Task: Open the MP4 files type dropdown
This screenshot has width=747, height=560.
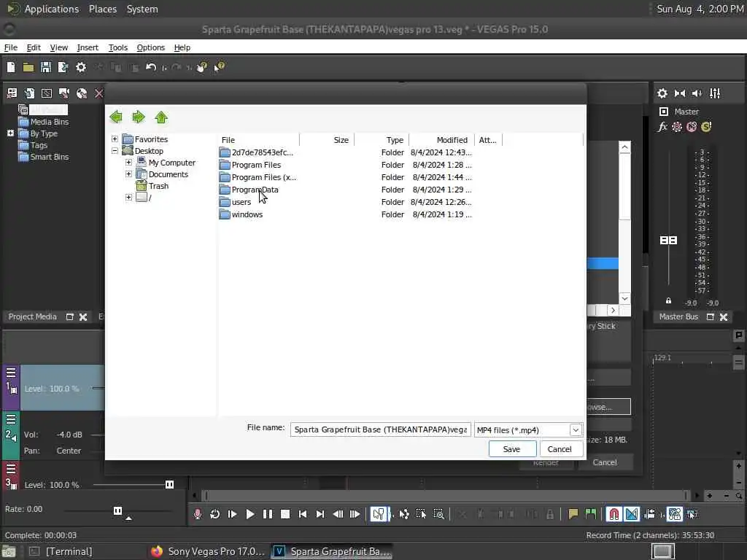Action: 576,430
